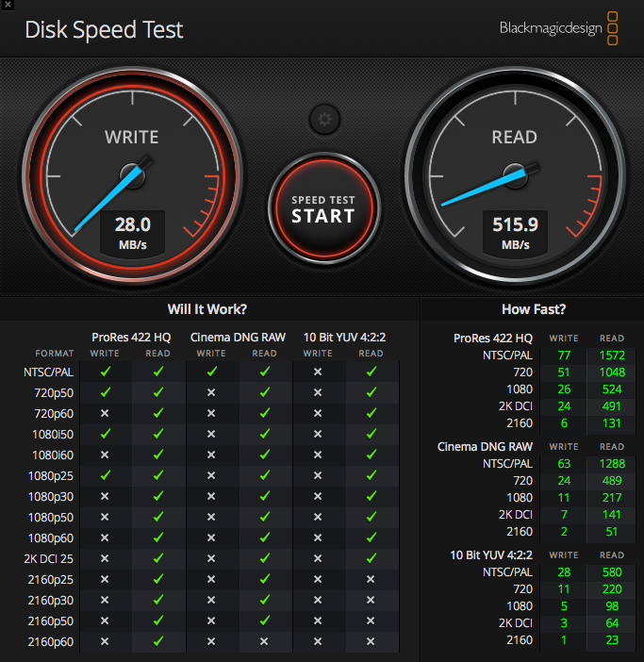Image resolution: width=644 pixels, height=662 pixels.
Task: Click Cinema DNG 2K DCI read value 141
Action: point(612,515)
